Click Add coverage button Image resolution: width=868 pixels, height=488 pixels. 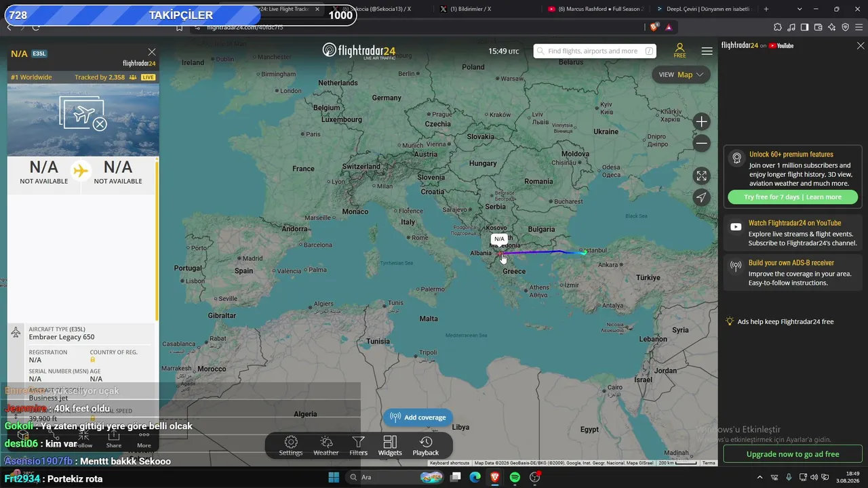(418, 418)
